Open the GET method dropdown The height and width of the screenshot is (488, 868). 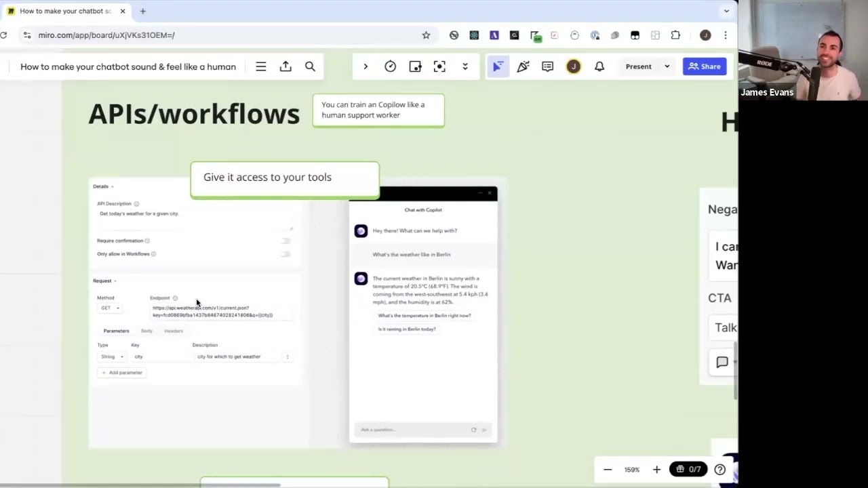[110, 308]
